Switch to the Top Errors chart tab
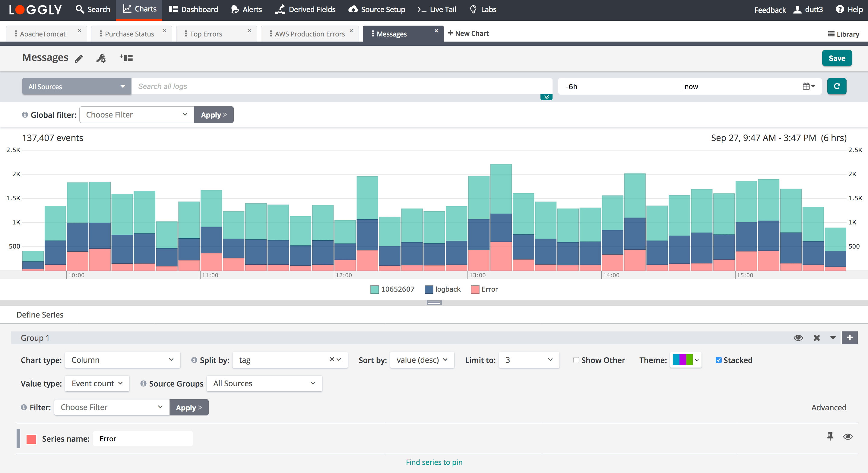 (206, 34)
